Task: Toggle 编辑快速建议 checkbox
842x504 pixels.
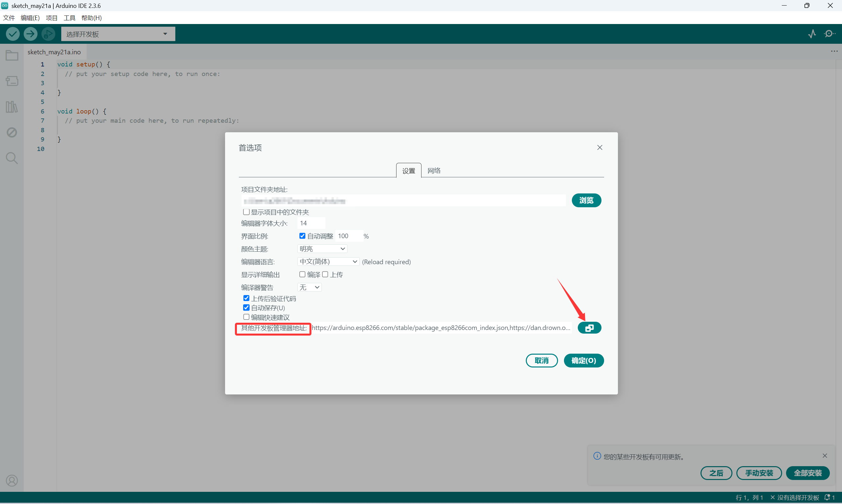Action: [246, 317]
